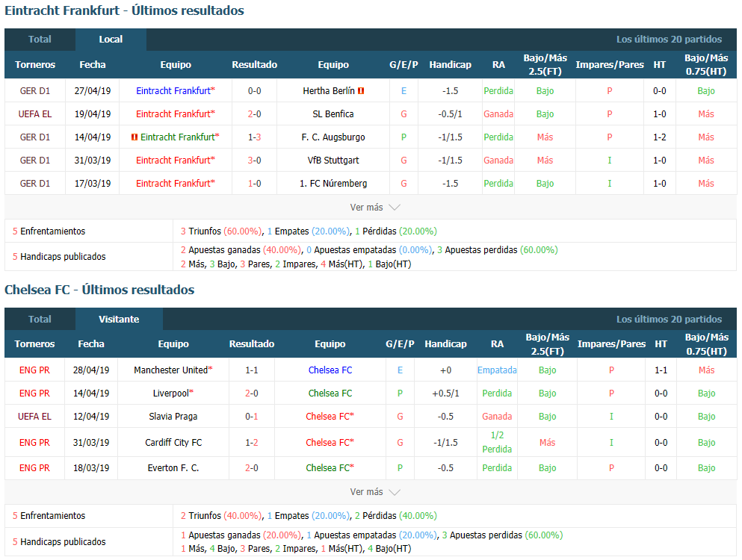Open Eintracht Frankfurt link on 17/03/19 row

point(175,184)
